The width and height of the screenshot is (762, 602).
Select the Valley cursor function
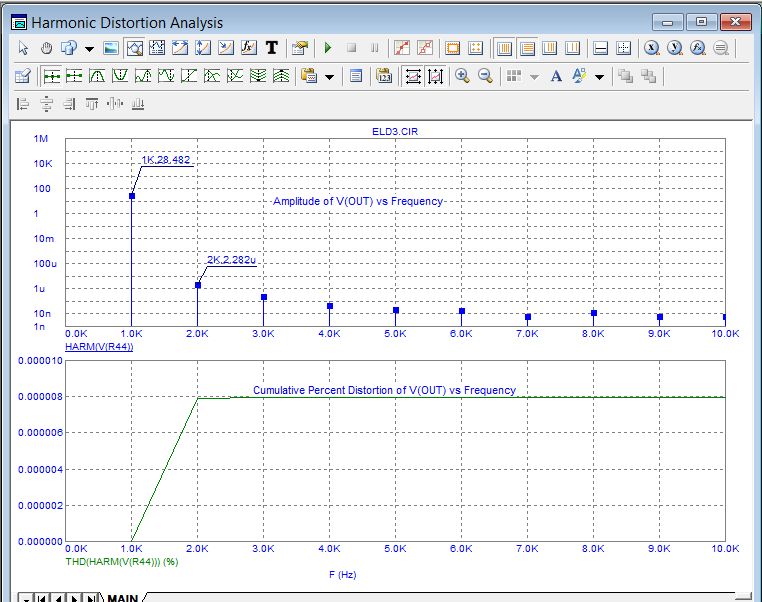(120, 76)
